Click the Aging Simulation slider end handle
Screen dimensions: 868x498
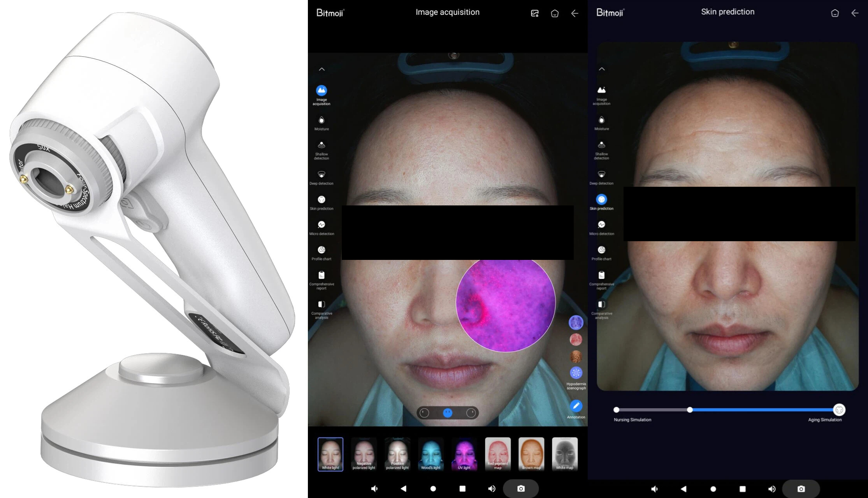pos(839,410)
